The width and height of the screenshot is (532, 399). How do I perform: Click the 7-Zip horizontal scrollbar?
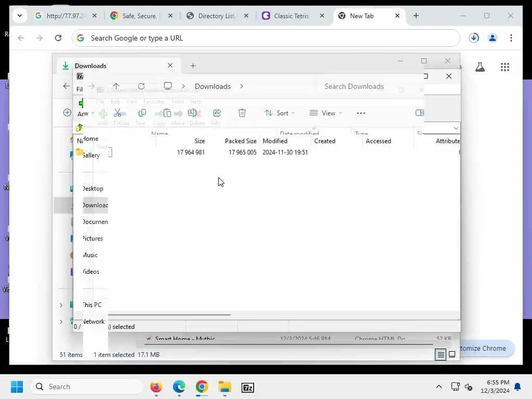(169, 314)
